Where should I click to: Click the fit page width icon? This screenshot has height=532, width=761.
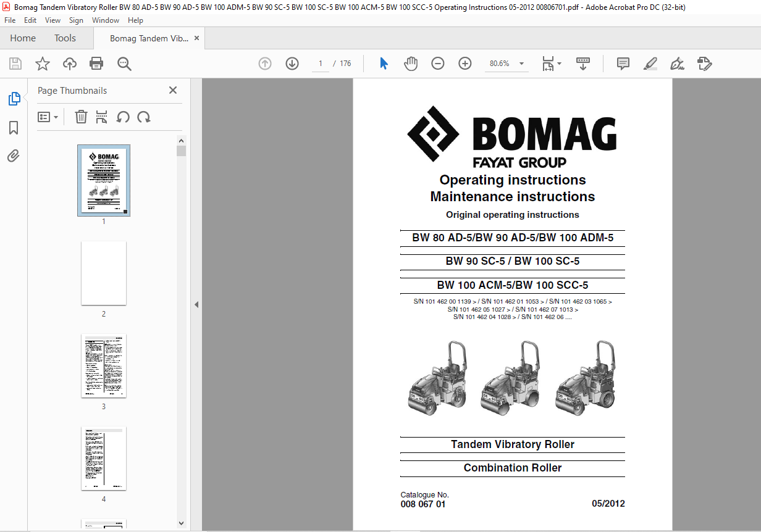[548, 64]
